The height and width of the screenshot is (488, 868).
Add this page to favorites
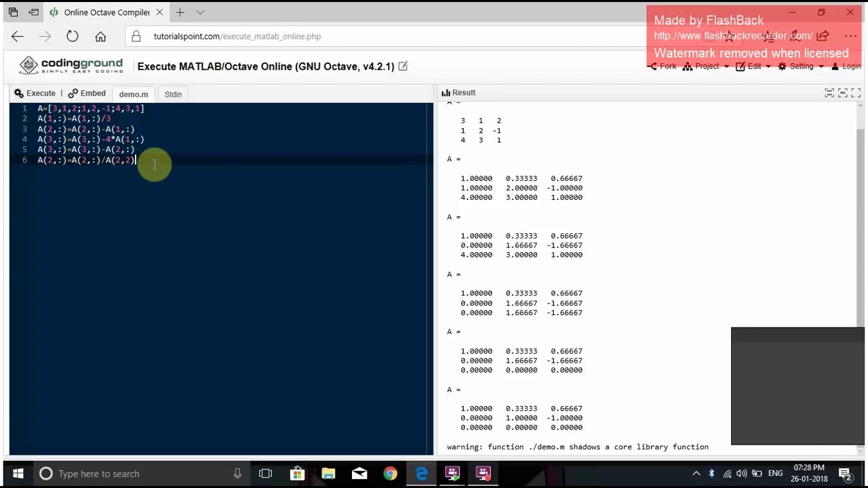(x=729, y=36)
